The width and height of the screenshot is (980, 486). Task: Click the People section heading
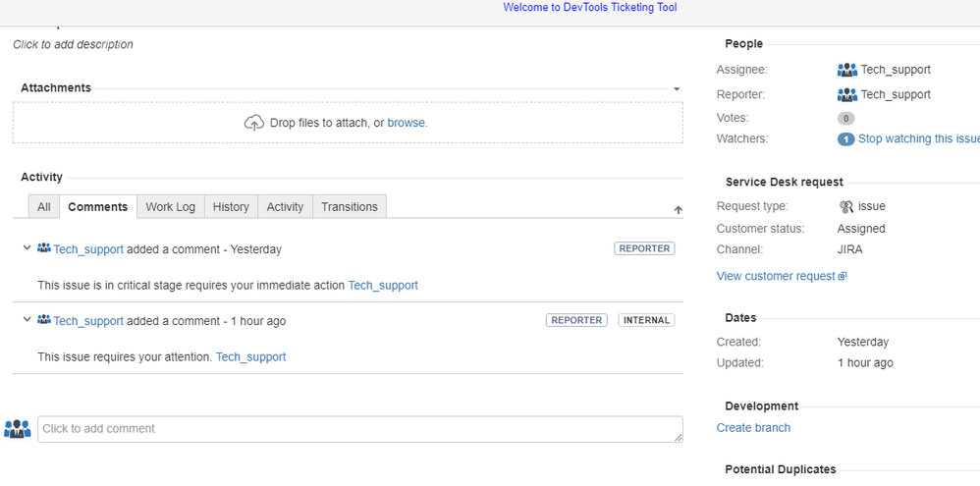(743, 44)
